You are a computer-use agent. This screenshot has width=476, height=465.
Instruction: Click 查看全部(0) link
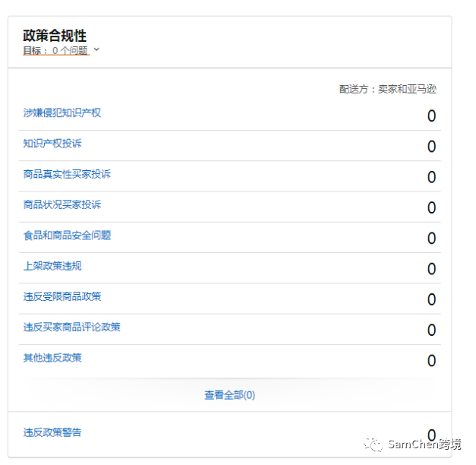(x=229, y=395)
